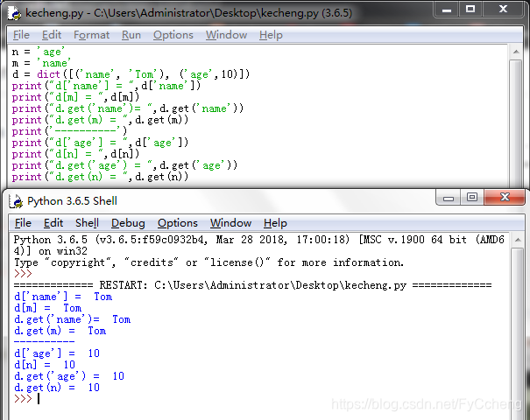Open the Shell menu in Python Shell
This screenshot has height=420, width=530.
87,223
